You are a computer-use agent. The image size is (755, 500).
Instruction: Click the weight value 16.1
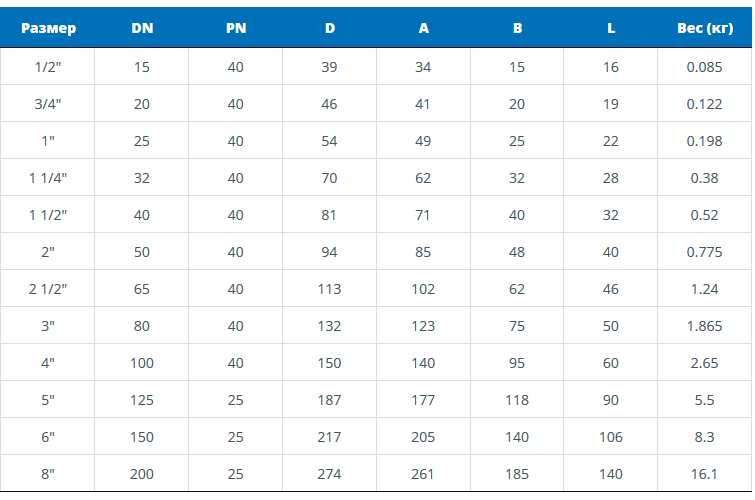pyautogui.click(x=704, y=474)
